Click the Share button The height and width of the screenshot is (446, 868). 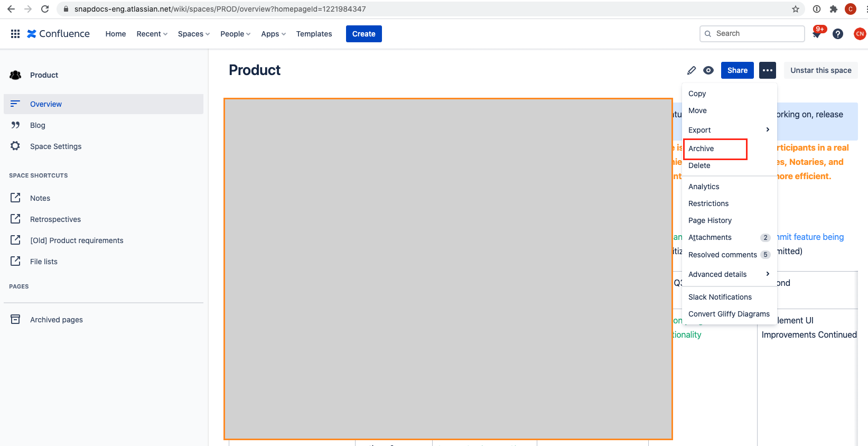738,70
